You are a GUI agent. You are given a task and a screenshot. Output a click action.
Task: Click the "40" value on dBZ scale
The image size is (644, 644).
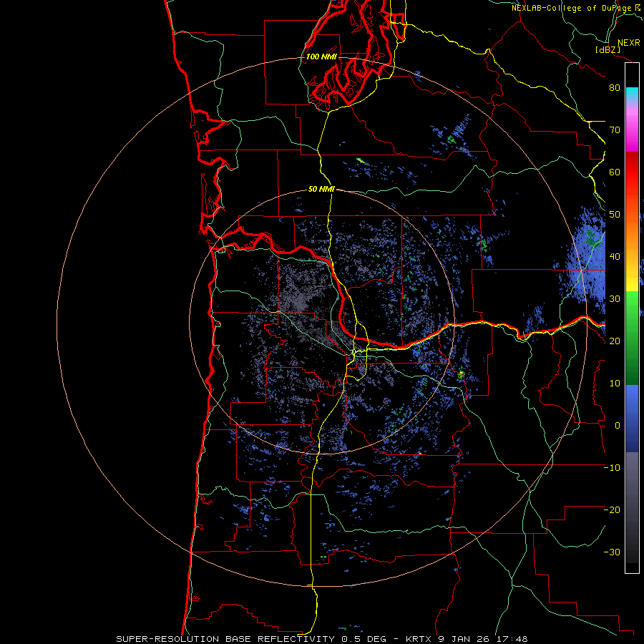coord(615,257)
